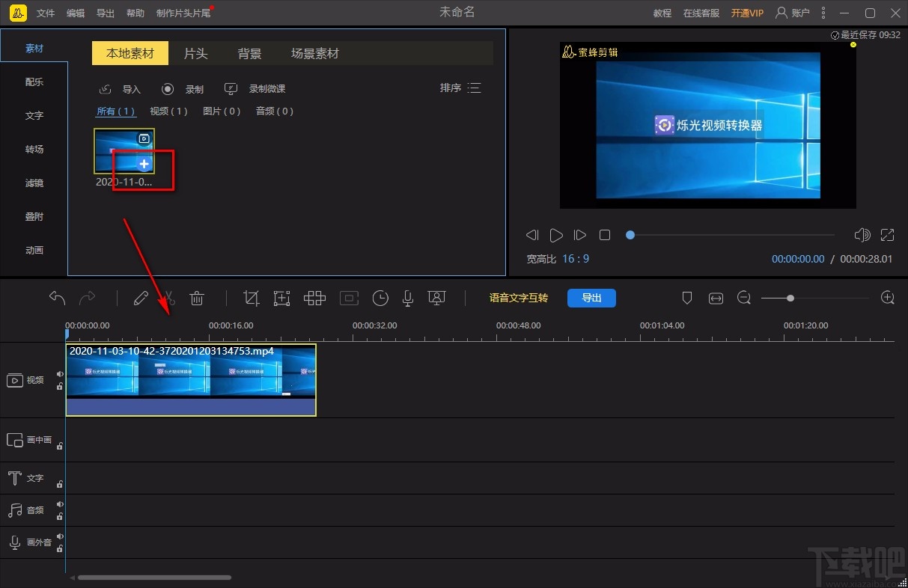Play the preview video
Viewport: 908px width, 588px height.
[556, 235]
